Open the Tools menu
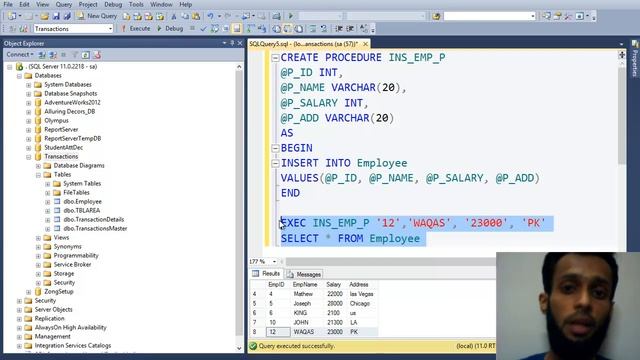Image resolution: width=640 pixels, height=360 pixels. tap(136, 4)
